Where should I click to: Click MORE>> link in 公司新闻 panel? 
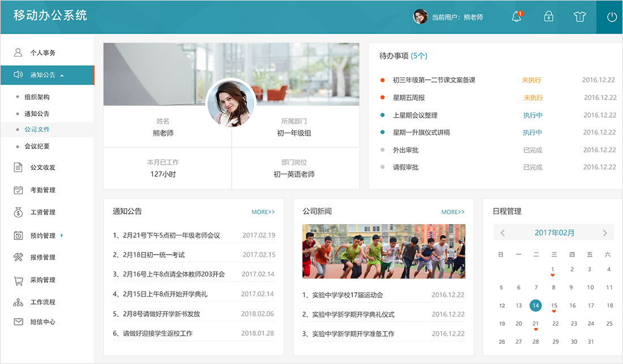453,212
